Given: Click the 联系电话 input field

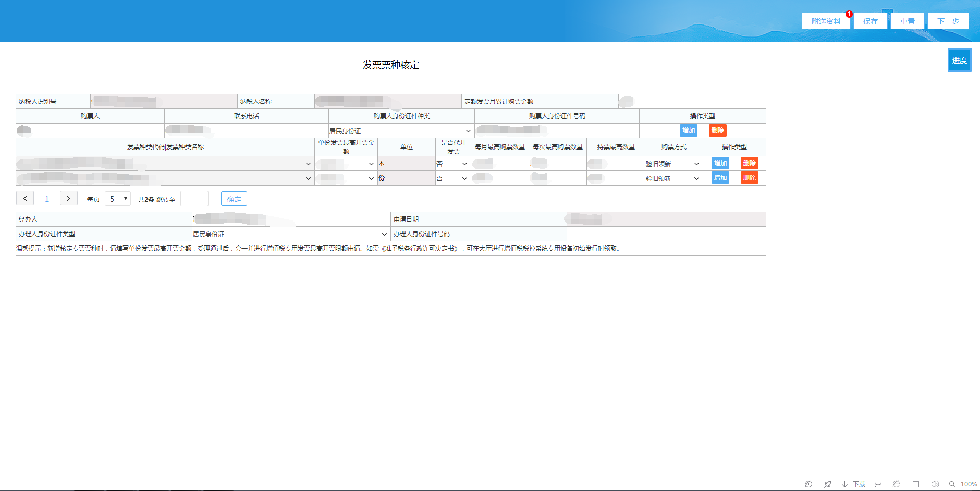Looking at the screenshot, I should (x=246, y=130).
